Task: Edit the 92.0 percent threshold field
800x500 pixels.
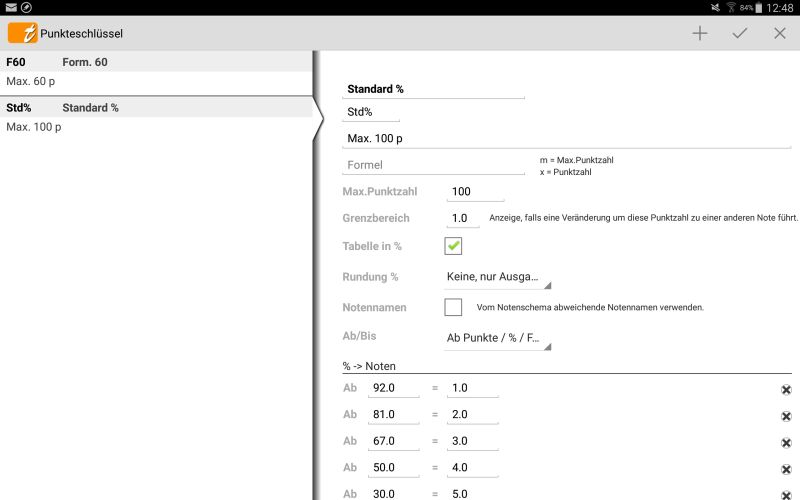Action: click(x=393, y=388)
